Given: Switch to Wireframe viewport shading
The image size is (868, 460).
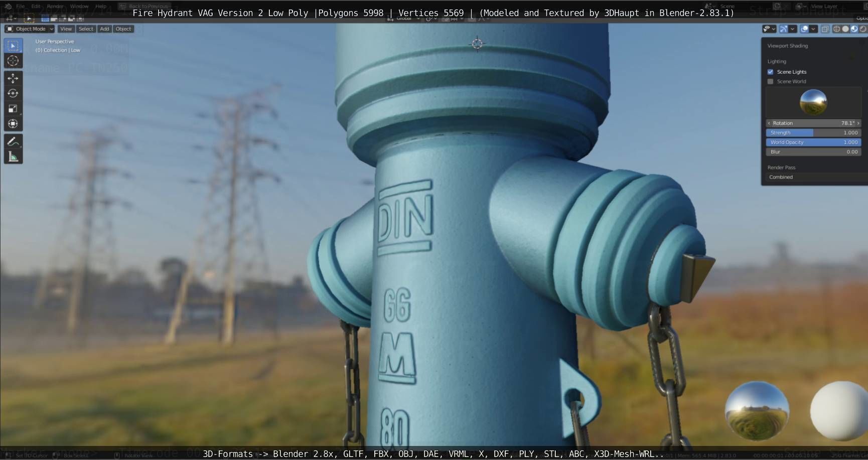Looking at the screenshot, I should 836,29.
